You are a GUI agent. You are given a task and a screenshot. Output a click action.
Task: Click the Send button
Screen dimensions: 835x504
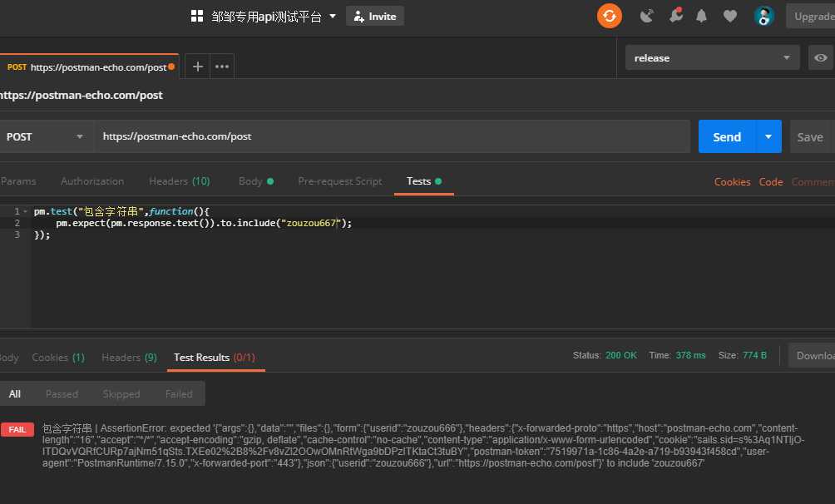(727, 136)
